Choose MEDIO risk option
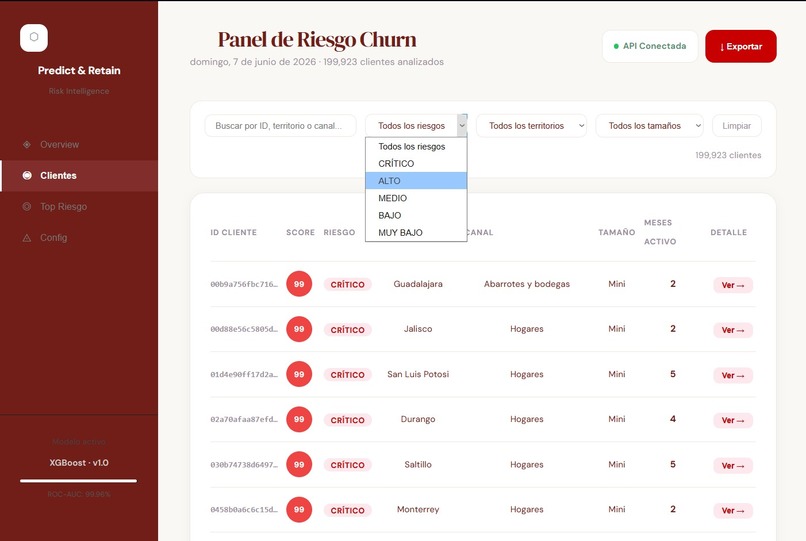 click(x=416, y=198)
